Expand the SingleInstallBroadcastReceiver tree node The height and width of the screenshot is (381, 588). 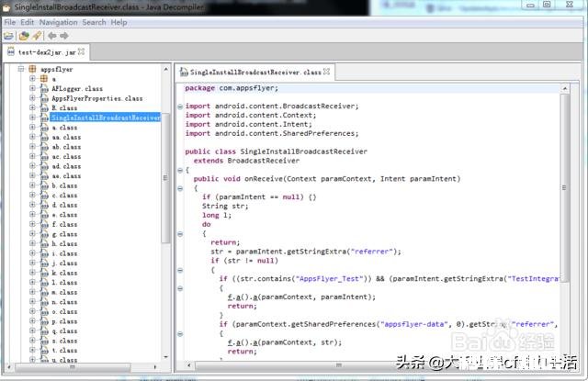pyautogui.click(x=33, y=118)
